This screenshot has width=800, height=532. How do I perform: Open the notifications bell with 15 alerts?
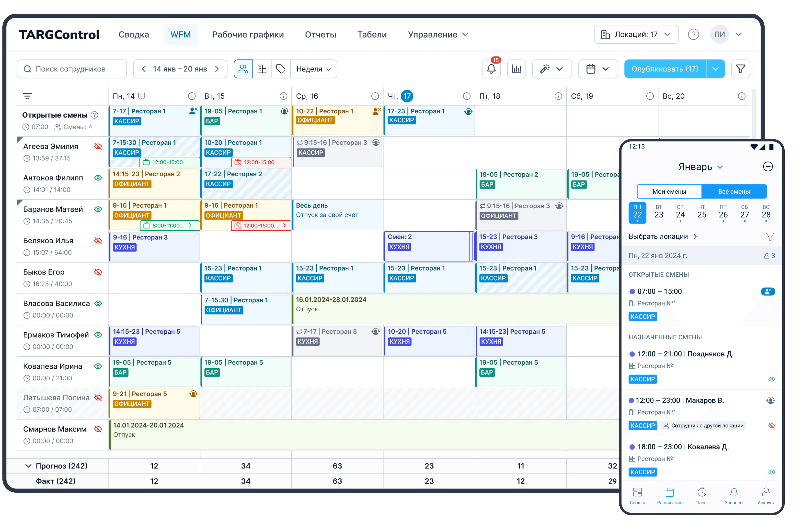(x=491, y=69)
